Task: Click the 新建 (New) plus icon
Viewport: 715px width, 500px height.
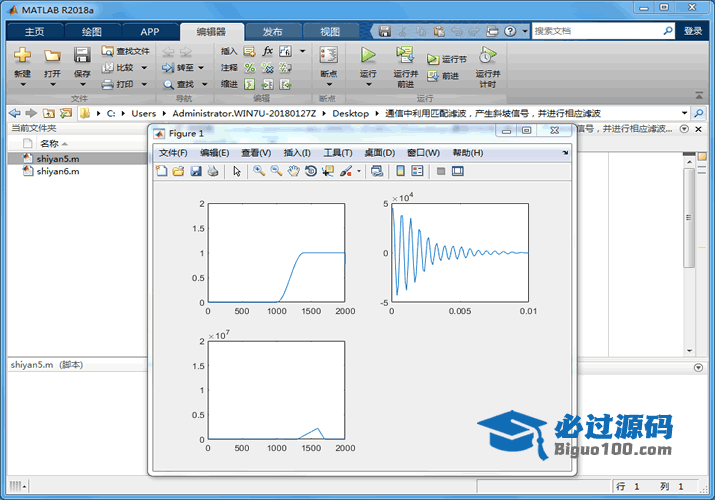Action: (22, 55)
